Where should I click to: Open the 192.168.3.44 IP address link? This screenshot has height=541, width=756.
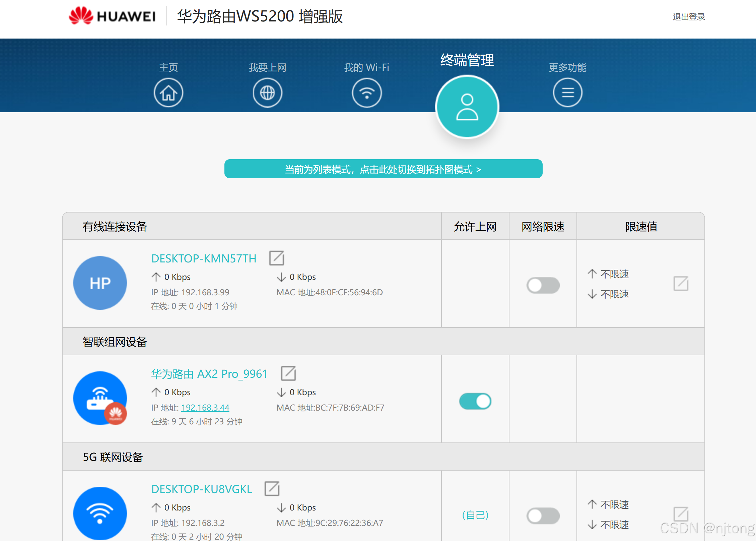tap(205, 408)
